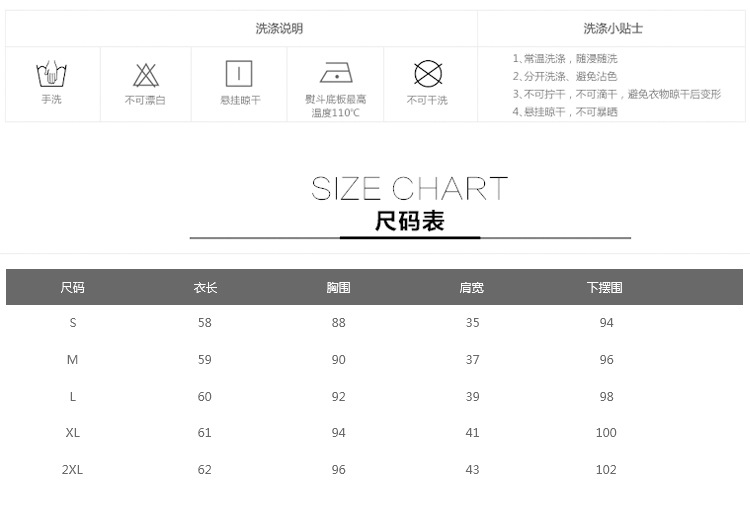Select the XL size row label

(72, 433)
